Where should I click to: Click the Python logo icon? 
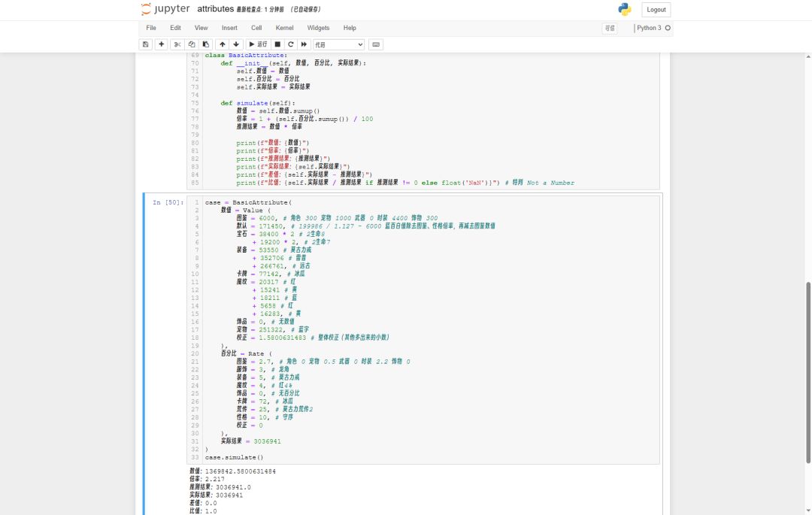pos(625,9)
